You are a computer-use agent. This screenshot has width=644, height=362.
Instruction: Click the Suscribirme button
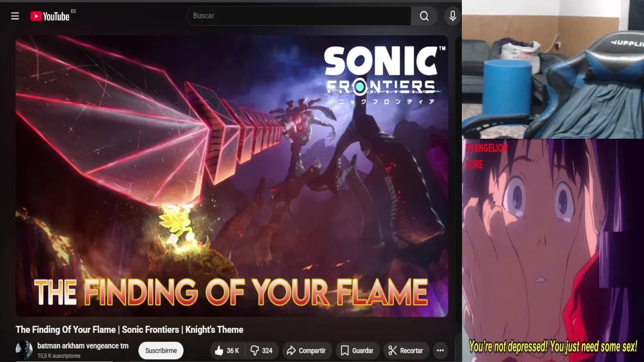(x=161, y=350)
